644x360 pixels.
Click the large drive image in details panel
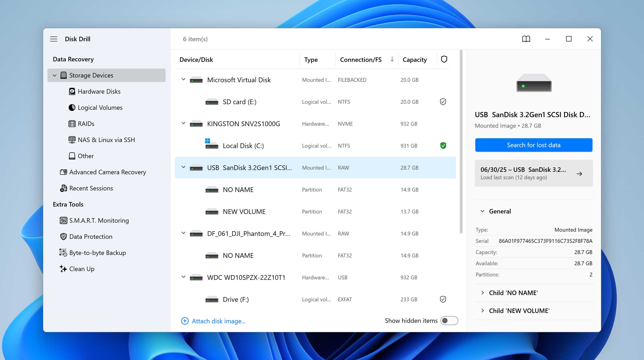click(x=534, y=83)
